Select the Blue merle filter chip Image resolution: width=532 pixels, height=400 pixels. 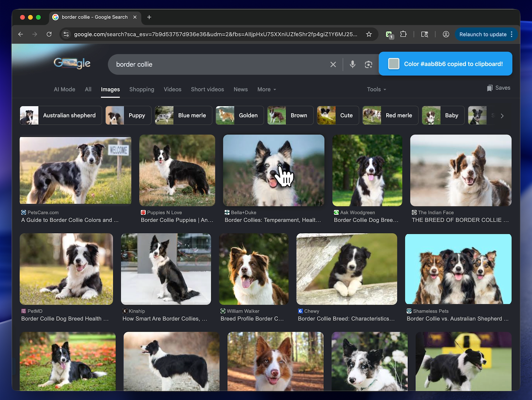[184, 115]
